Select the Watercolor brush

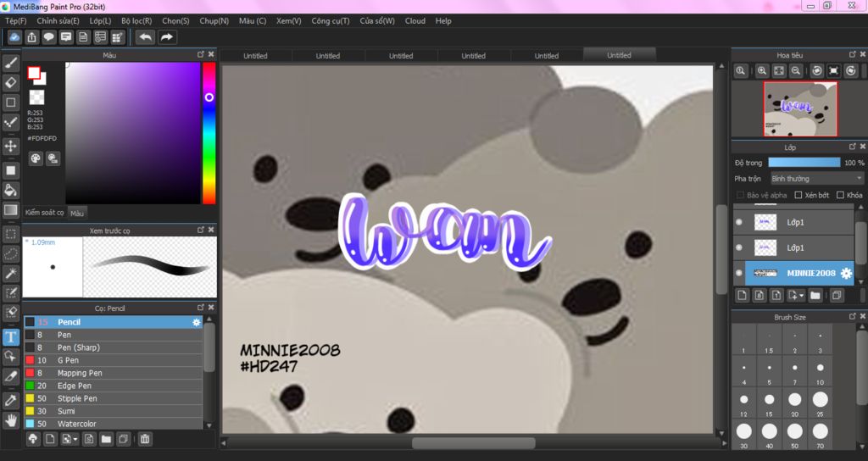[113, 424]
